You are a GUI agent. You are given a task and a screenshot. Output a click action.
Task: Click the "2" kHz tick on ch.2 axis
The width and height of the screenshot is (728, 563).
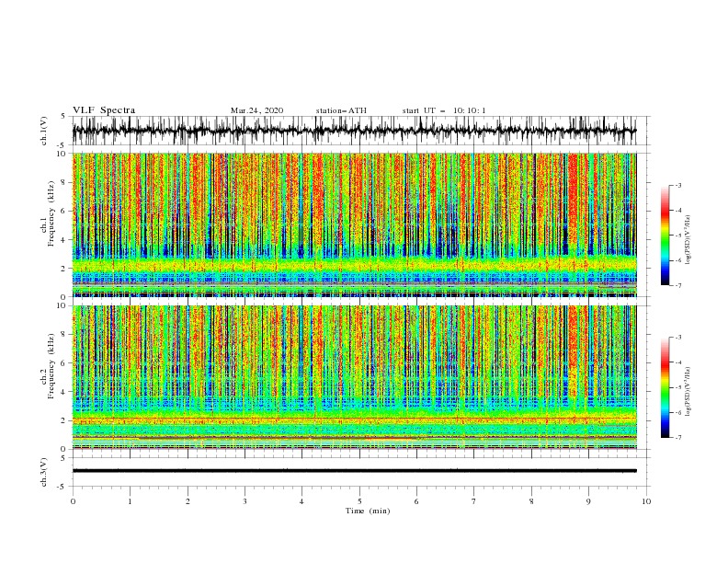click(x=63, y=420)
